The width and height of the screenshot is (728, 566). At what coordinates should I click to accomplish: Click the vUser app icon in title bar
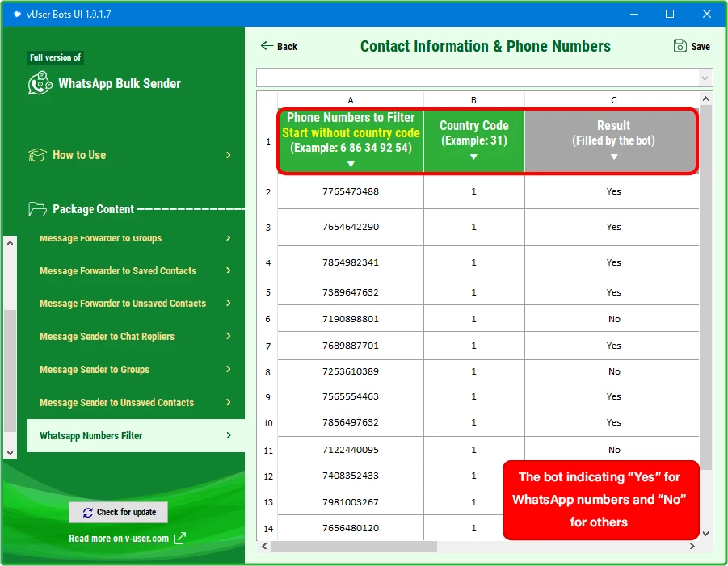click(x=17, y=14)
